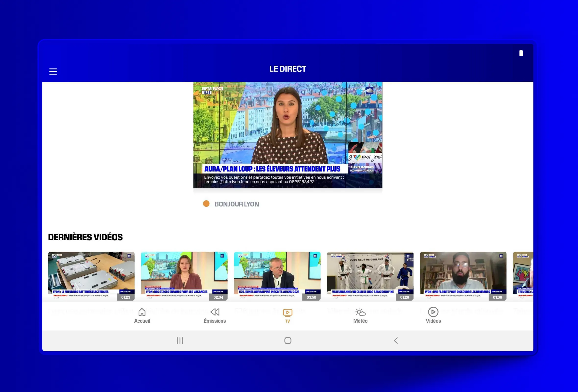Select the Vidéos tab
Screen dimensions: 578x392
[x=433, y=315]
